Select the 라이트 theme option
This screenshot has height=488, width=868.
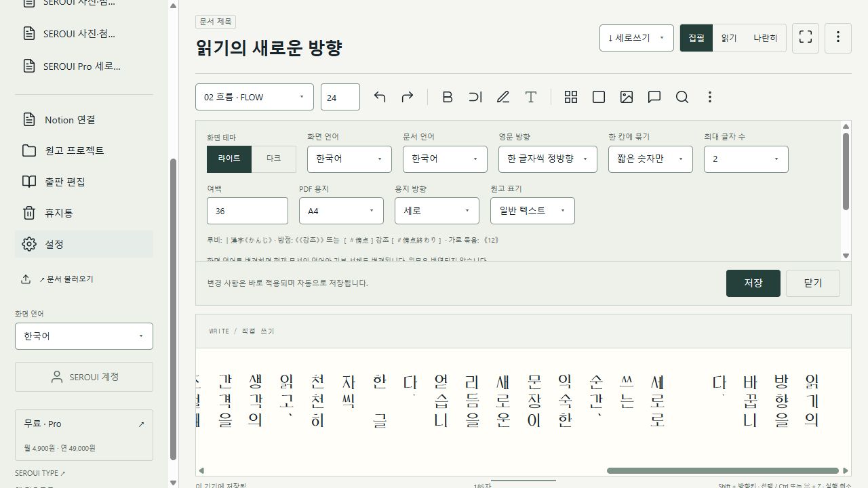pos(229,159)
